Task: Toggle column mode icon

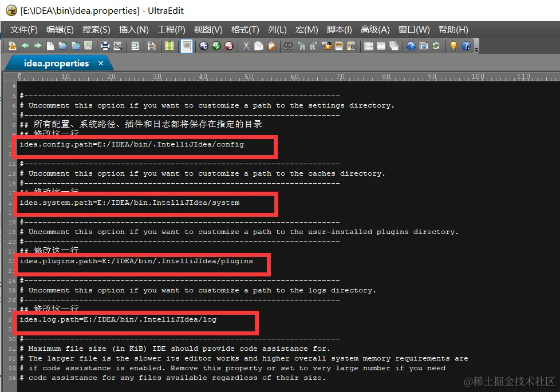Action: click(x=169, y=46)
